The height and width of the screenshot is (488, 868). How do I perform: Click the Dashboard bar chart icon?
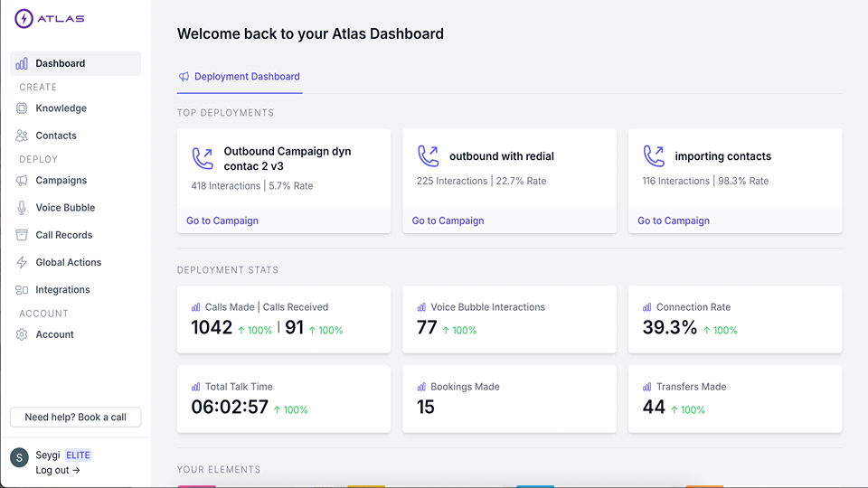point(22,63)
